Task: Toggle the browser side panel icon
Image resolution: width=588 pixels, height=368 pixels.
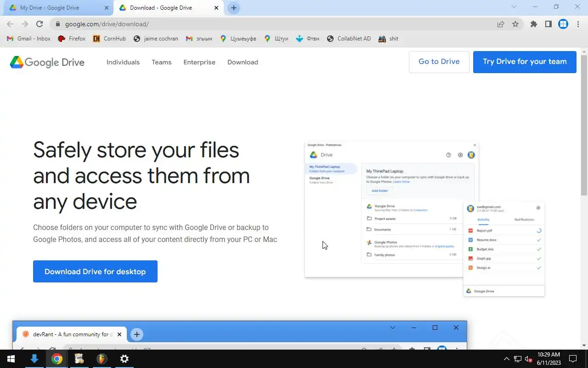Action: (548, 24)
